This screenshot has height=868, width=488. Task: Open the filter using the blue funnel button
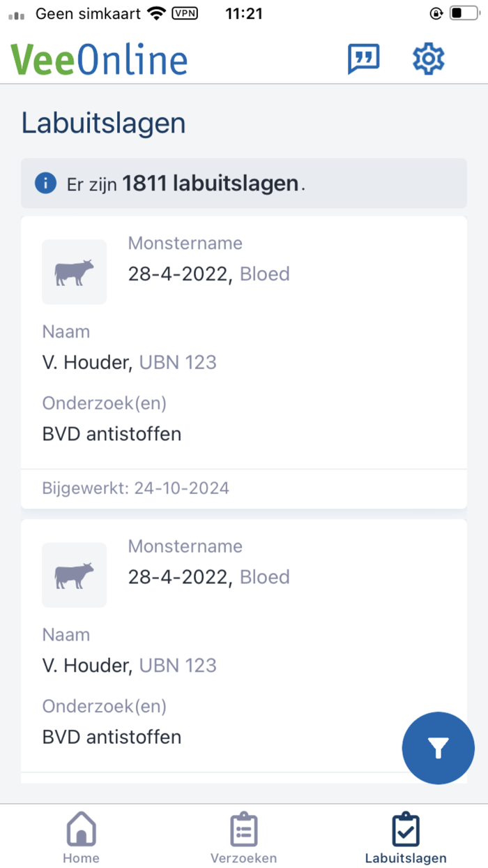(x=438, y=747)
